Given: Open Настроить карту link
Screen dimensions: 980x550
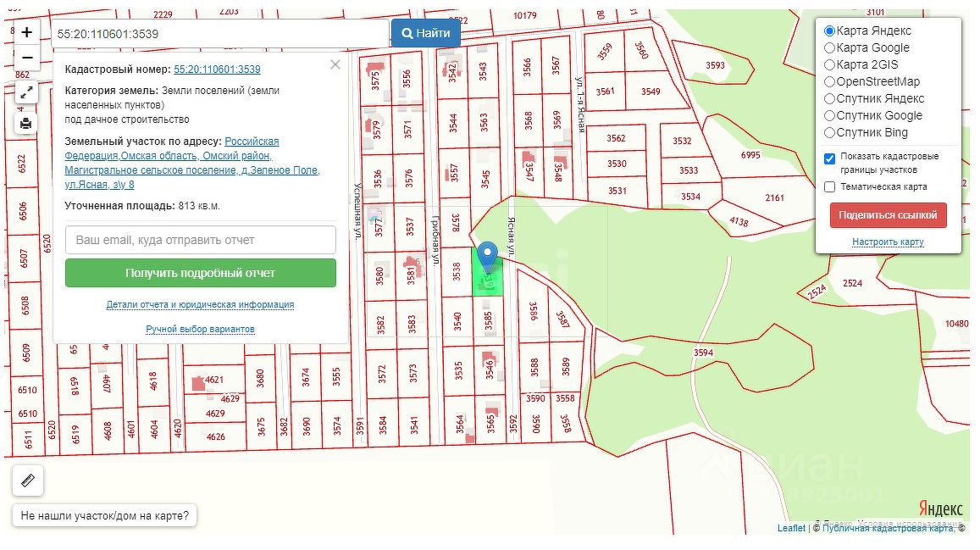Looking at the screenshot, I should click(888, 242).
